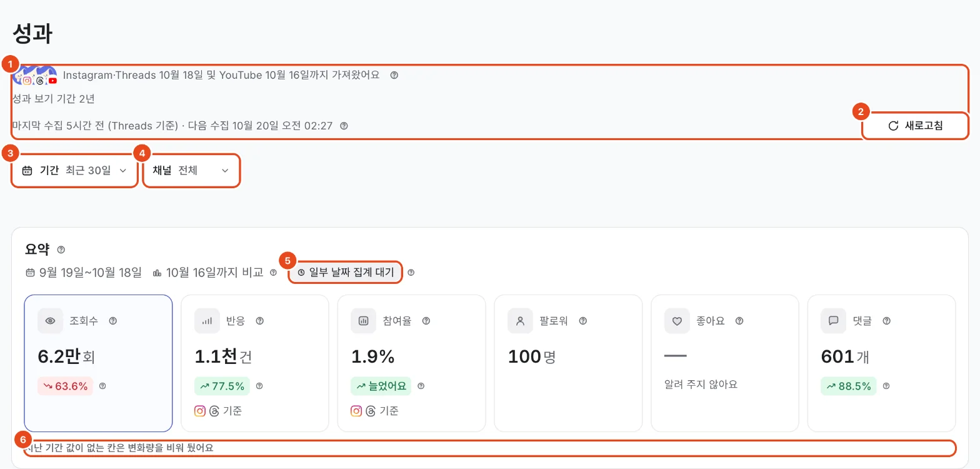Open the 조회수 help tooltip icon
The width and height of the screenshot is (980, 469).
[113, 321]
